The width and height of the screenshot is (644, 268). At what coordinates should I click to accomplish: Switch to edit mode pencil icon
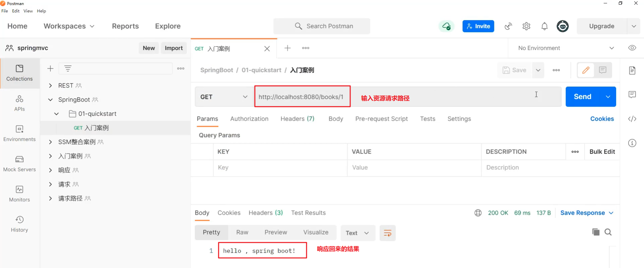pos(586,70)
